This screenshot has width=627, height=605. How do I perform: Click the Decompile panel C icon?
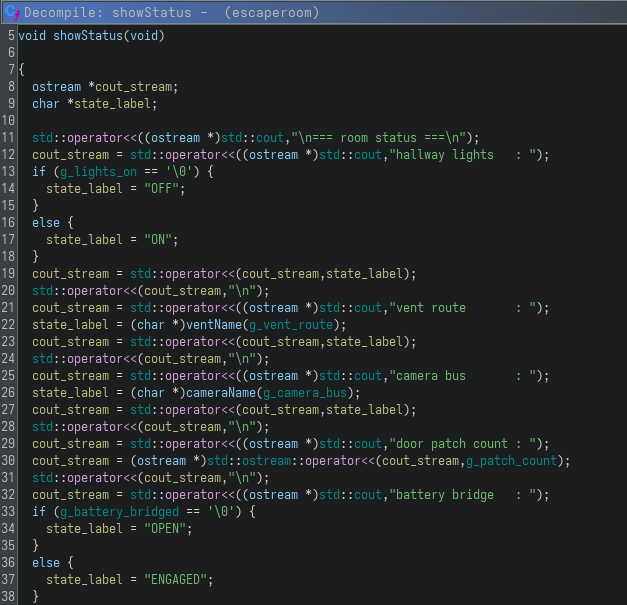click(12, 12)
